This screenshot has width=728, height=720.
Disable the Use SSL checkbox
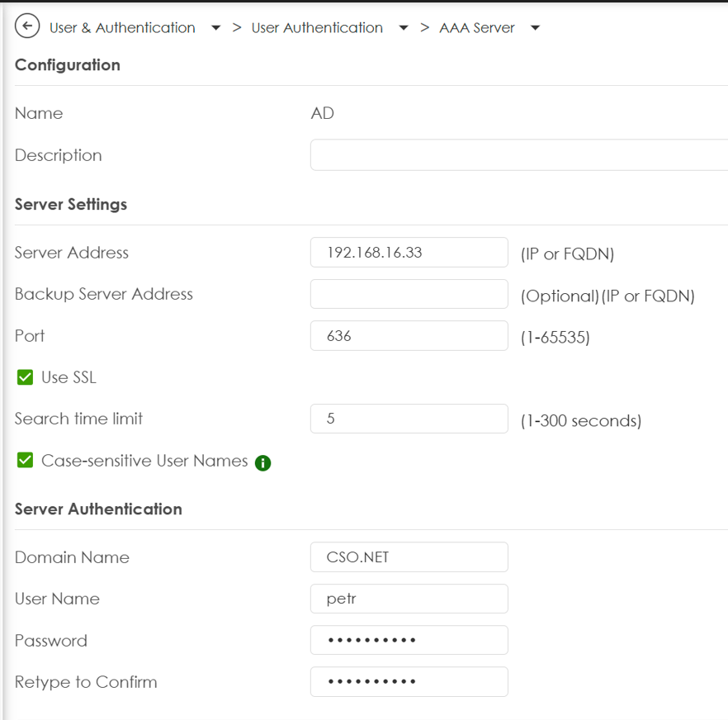pyautogui.click(x=24, y=377)
